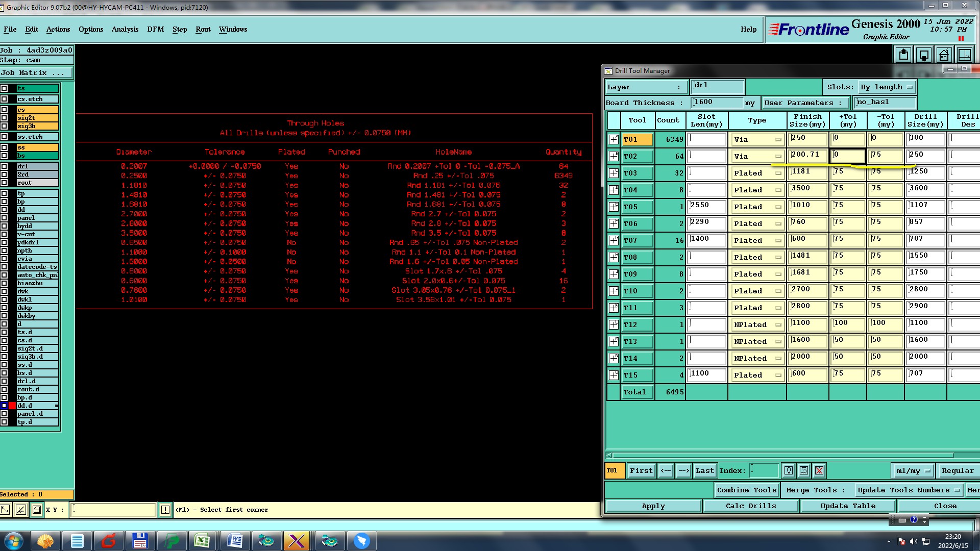
Task: Expand tool T03 row with plus button
Action: pos(614,173)
